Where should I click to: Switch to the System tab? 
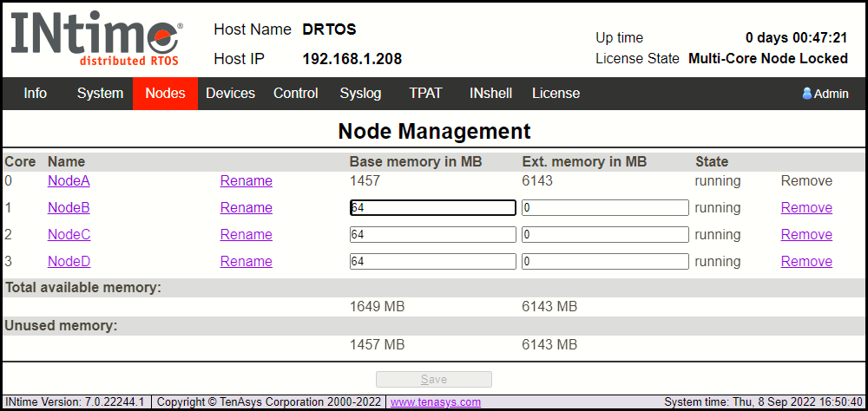coord(100,93)
